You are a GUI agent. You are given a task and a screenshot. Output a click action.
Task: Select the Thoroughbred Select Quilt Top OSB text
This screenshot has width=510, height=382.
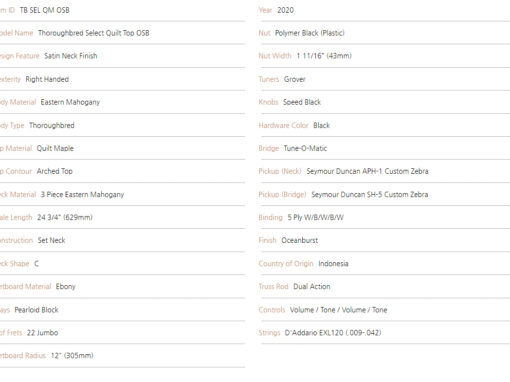coord(94,33)
